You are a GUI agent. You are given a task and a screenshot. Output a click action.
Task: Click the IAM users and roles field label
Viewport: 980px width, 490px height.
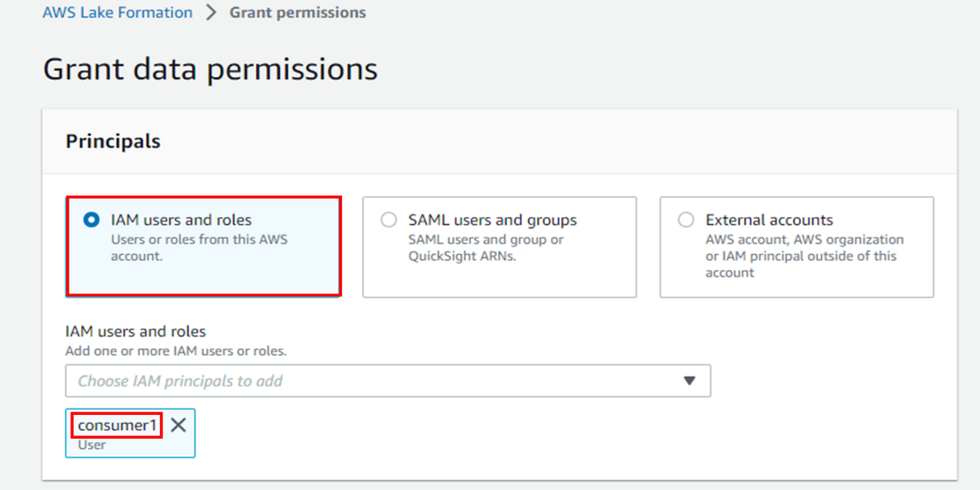click(x=136, y=332)
